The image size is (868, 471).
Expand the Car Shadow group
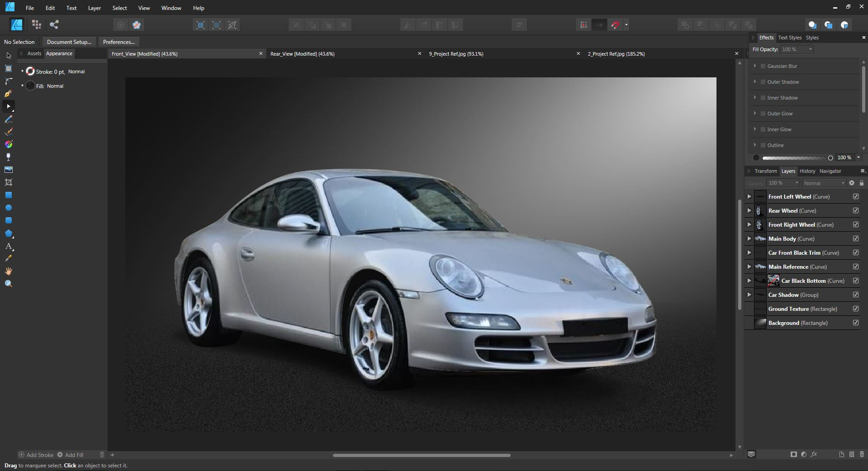coord(749,295)
